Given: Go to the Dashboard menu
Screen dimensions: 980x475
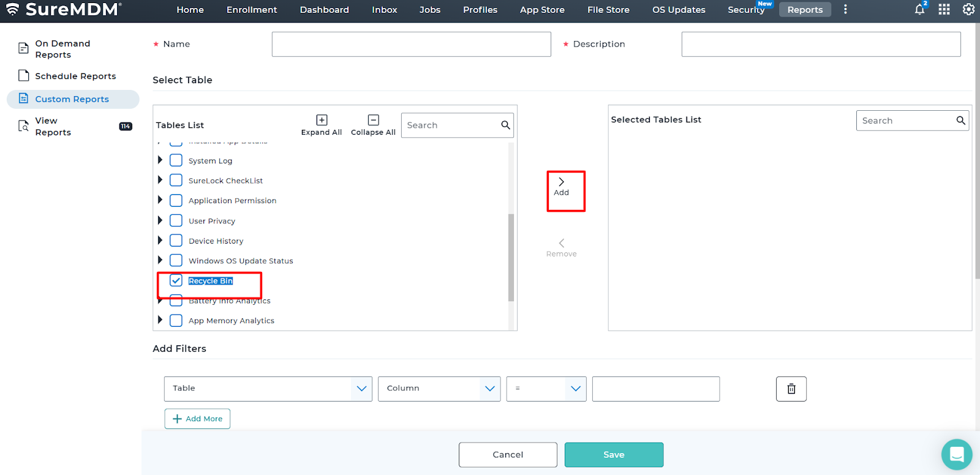Looking at the screenshot, I should [x=324, y=10].
